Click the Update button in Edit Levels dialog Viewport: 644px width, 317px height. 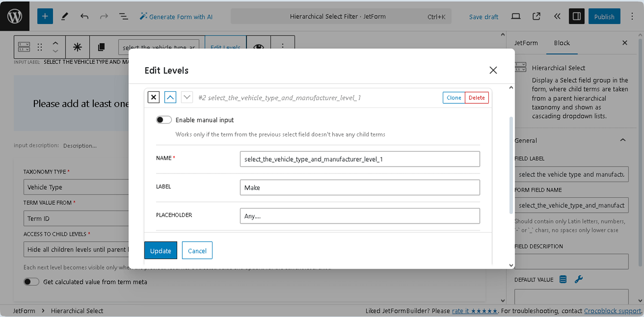[160, 250]
